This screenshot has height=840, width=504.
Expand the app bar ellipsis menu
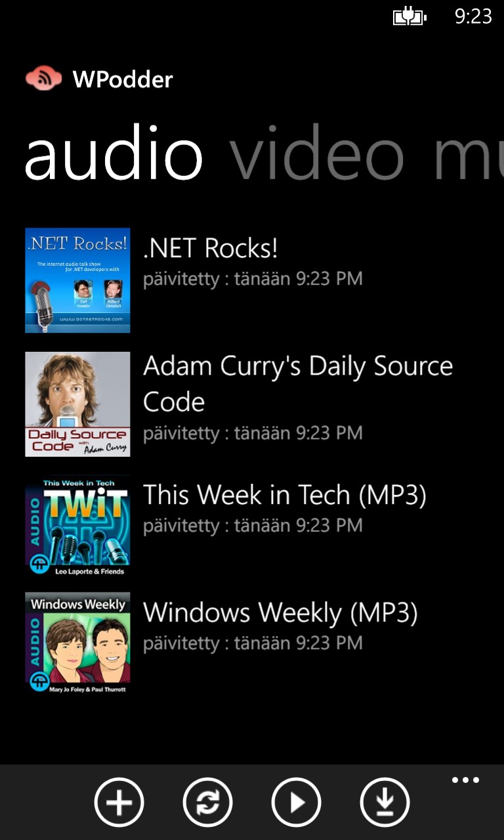(465, 780)
